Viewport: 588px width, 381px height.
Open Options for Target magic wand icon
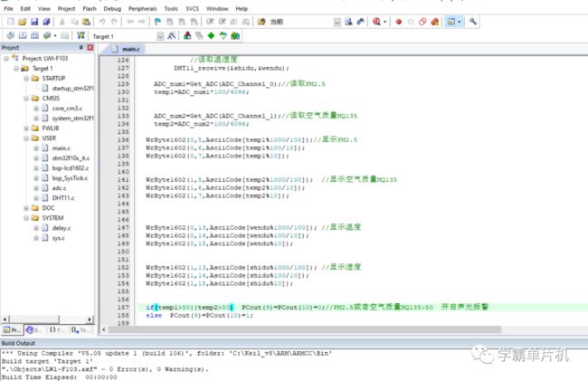[172, 35]
